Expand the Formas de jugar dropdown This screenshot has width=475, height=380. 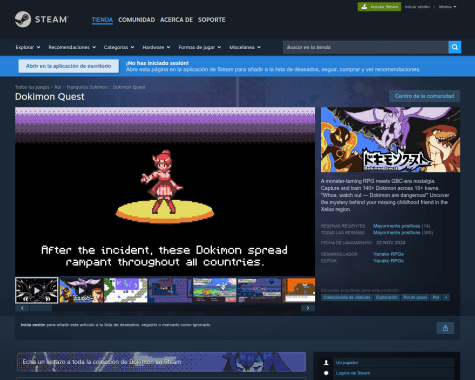tap(200, 47)
